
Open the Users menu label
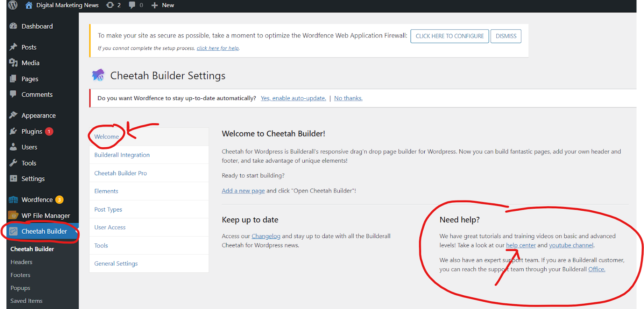click(x=29, y=147)
